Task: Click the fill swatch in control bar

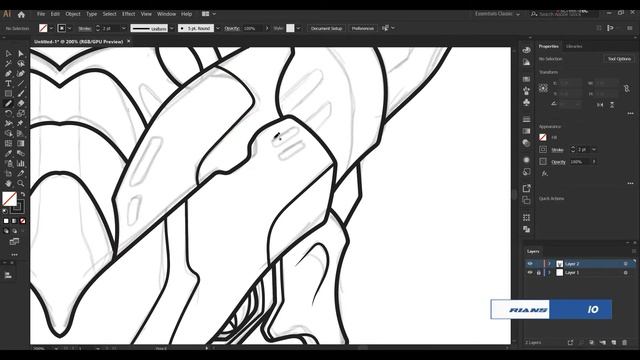Action: (43, 28)
